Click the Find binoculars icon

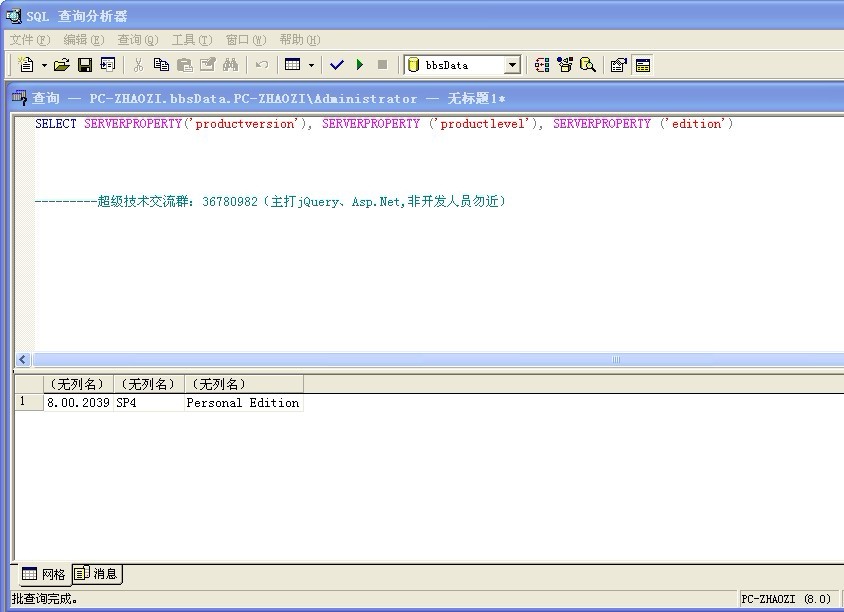click(x=230, y=65)
